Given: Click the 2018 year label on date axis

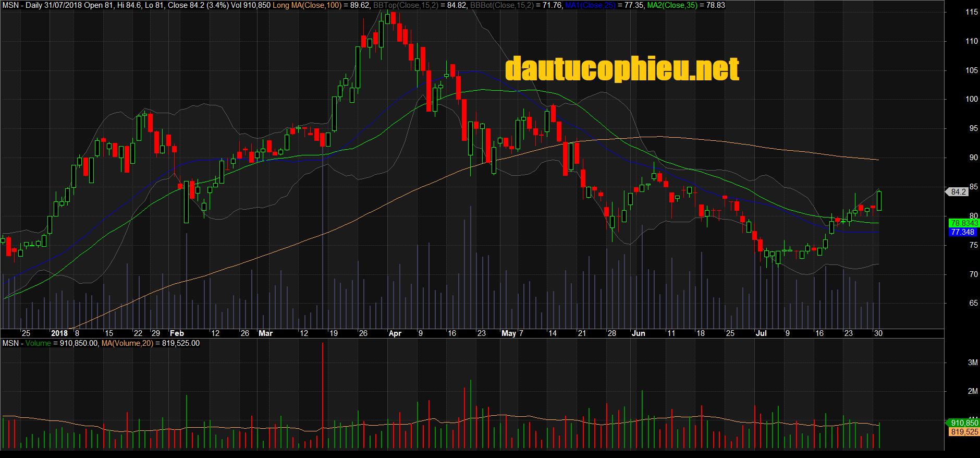Looking at the screenshot, I should click(x=59, y=333).
